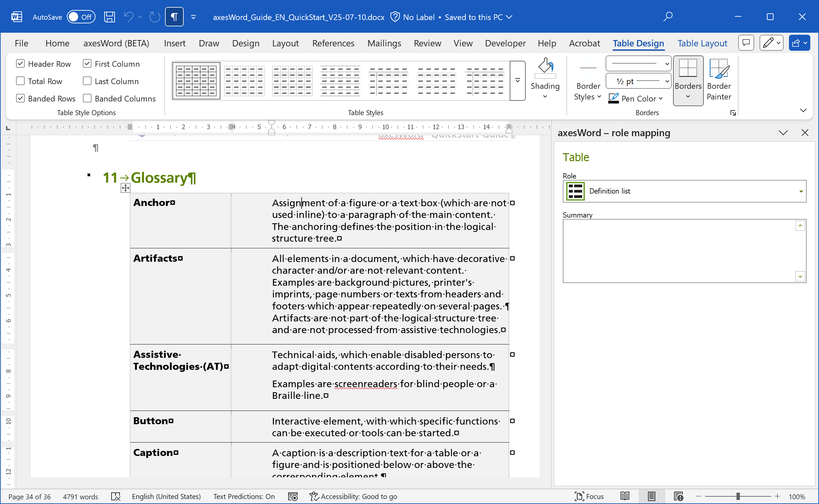
Task: Toggle the Banded Rows checkbox
Action: [x=20, y=98]
